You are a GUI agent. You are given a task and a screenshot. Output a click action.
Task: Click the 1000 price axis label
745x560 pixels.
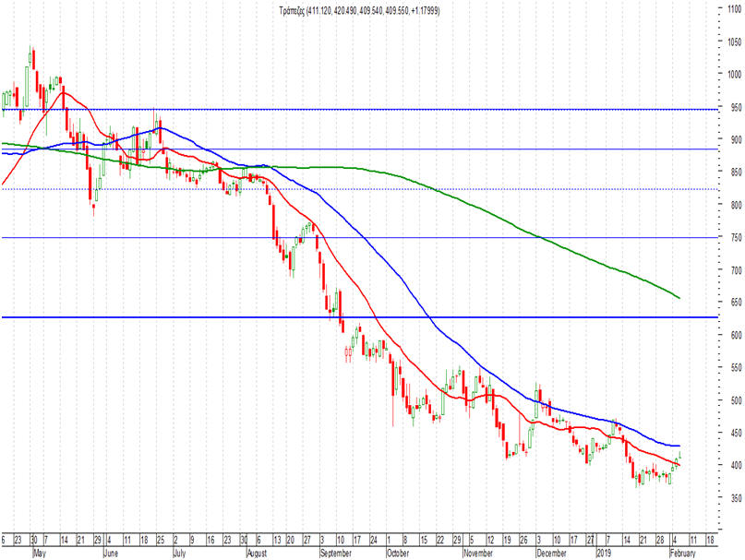tap(734, 74)
